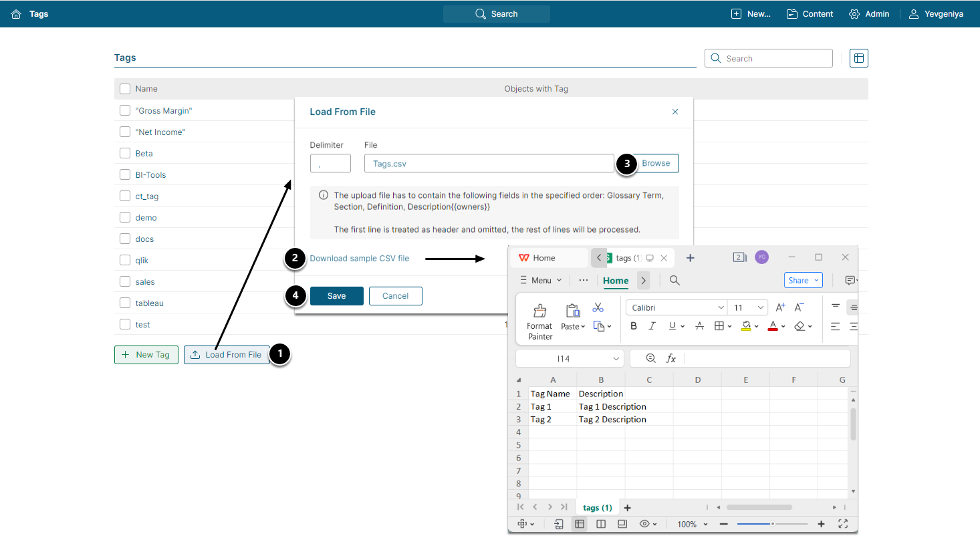
Task: Select the tableau tag checkbox
Action: pyautogui.click(x=125, y=303)
